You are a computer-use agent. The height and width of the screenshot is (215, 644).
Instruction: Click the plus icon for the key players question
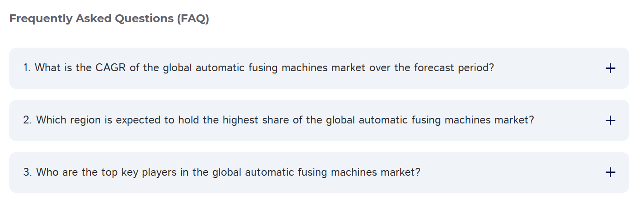pyautogui.click(x=610, y=172)
